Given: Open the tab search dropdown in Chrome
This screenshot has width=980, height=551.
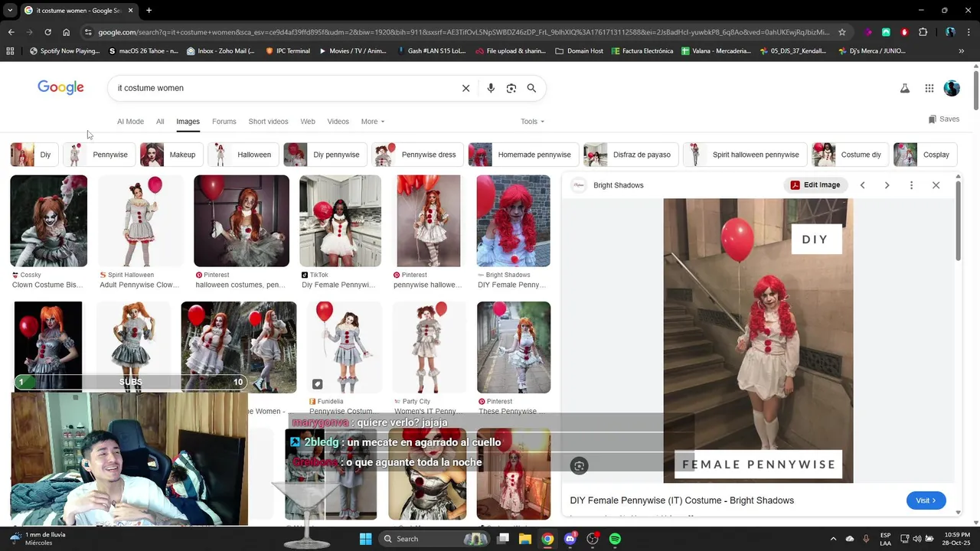Looking at the screenshot, I should (x=10, y=11).
